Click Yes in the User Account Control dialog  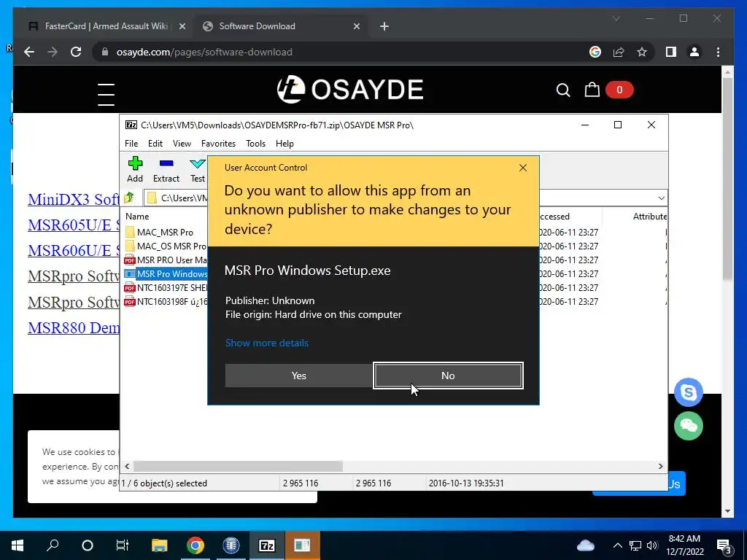point(298,376)
